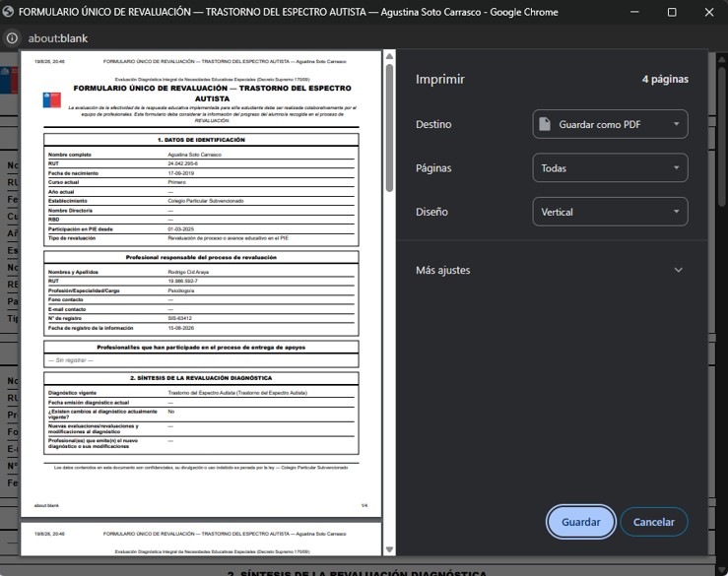Click the 'Páginas' label
The width and height of the screenshot is (728, 576).
tap(433, 168)
